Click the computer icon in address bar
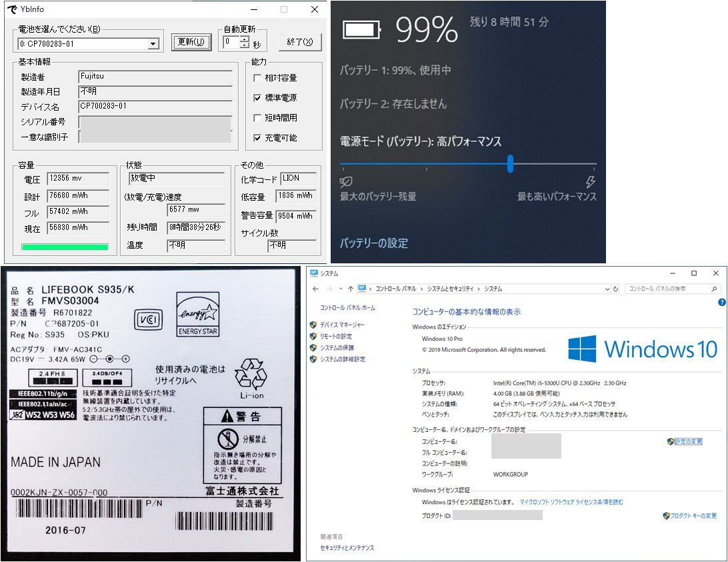The height and width of the screenshot is (562, 728). click(362, 289)
